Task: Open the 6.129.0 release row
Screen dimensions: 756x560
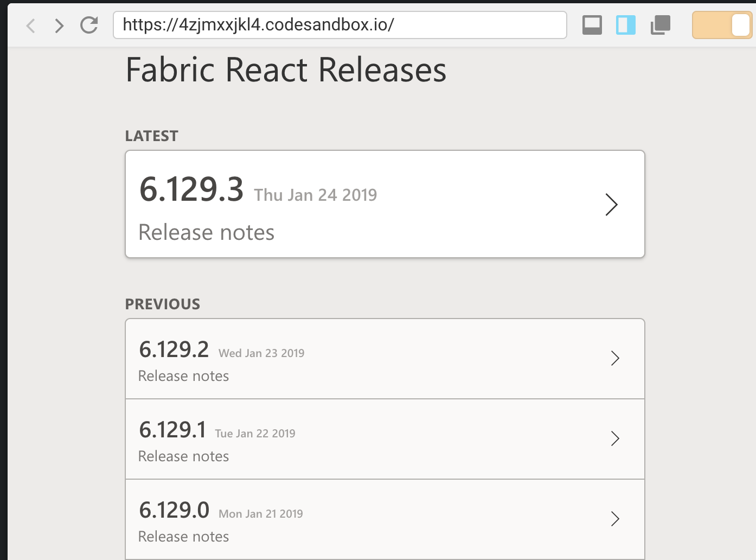Action: [x=385, y=519]
